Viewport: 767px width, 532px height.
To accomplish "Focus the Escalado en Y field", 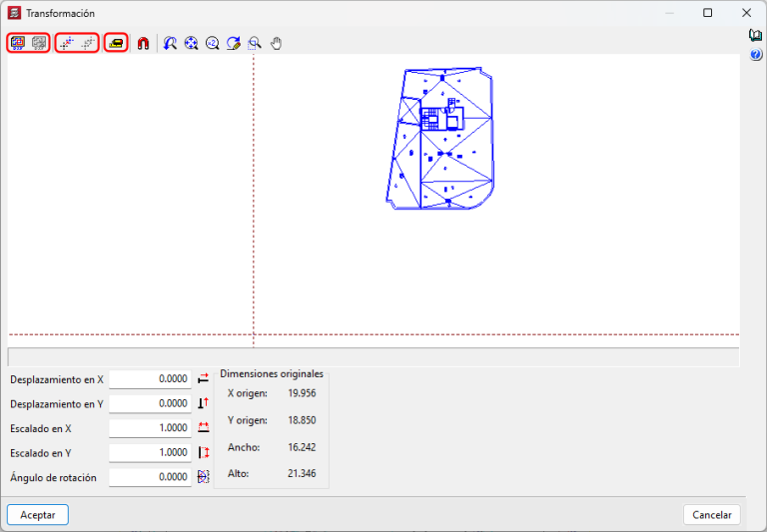I will 150,453.
